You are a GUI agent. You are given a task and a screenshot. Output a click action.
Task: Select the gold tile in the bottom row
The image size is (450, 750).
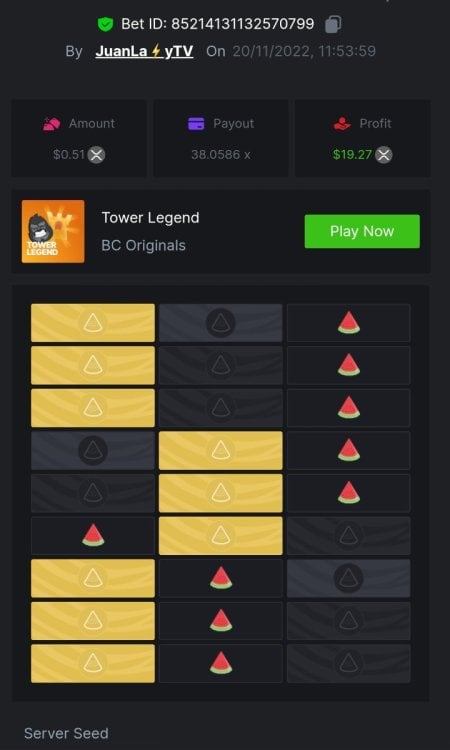pyautogui.click(x=93, y=663)
